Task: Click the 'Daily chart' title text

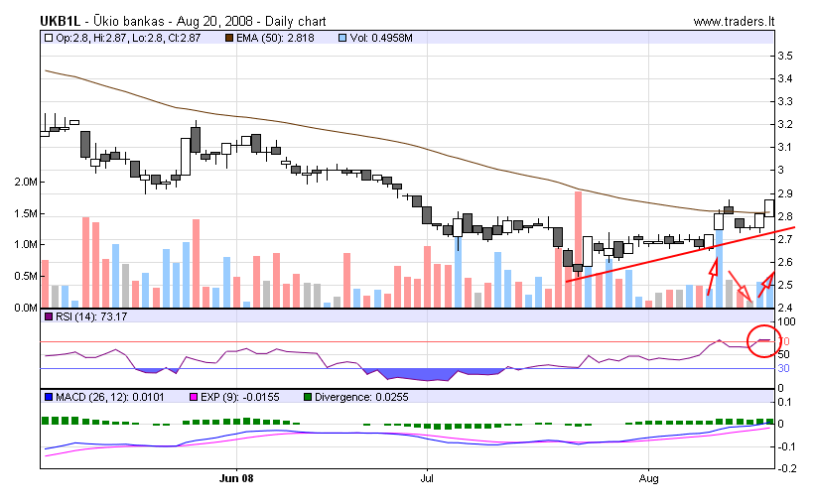Action: 296,21
